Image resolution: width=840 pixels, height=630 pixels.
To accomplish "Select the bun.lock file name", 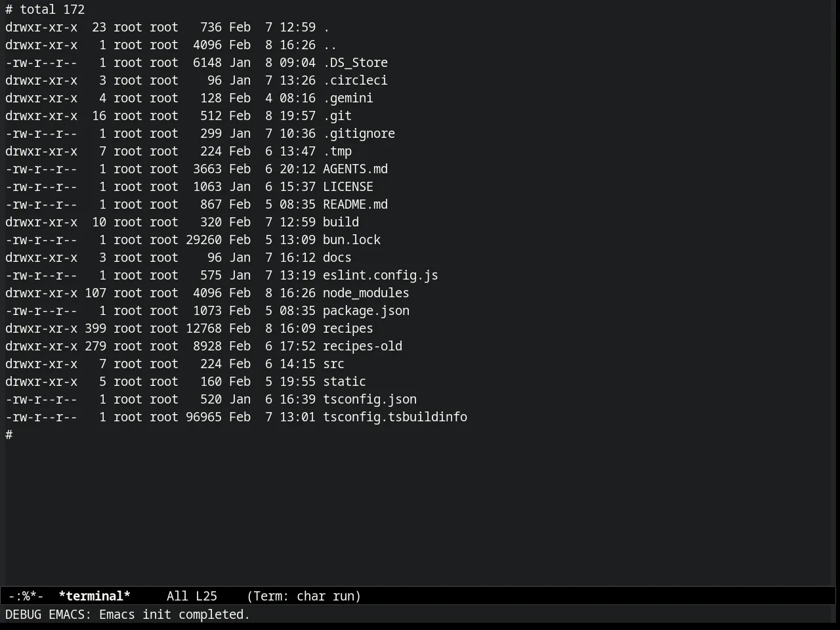I will tap(352, 240).
